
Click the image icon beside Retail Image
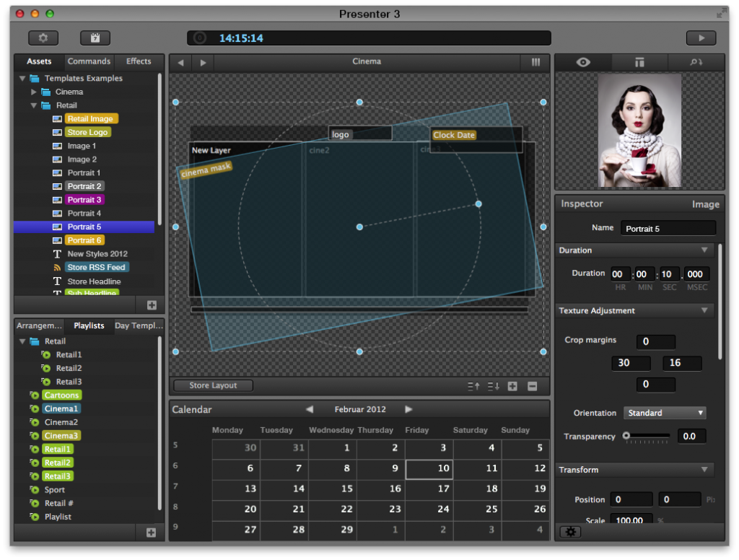57,119
